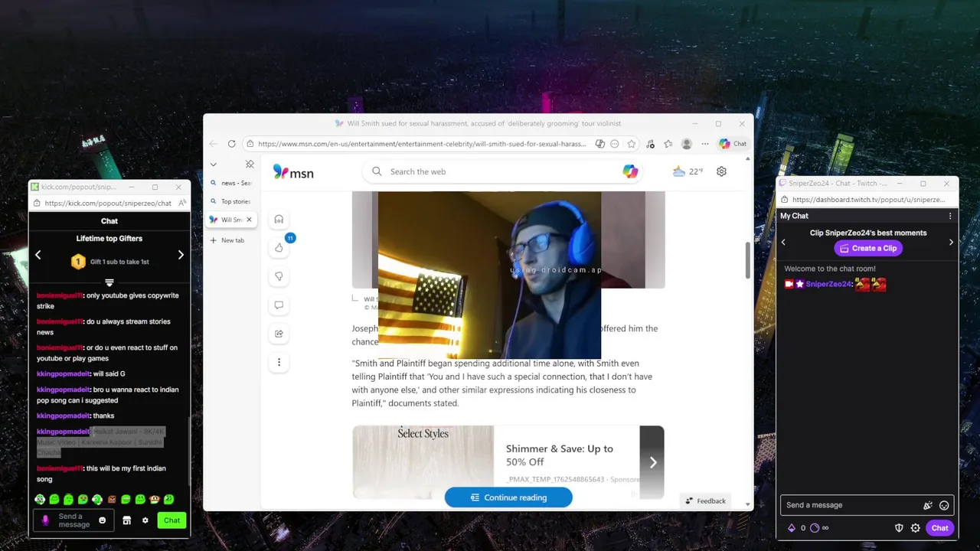
Task: Open Twitch chat celebration icon
Action: pyautogui.click(x=928, y=505)
